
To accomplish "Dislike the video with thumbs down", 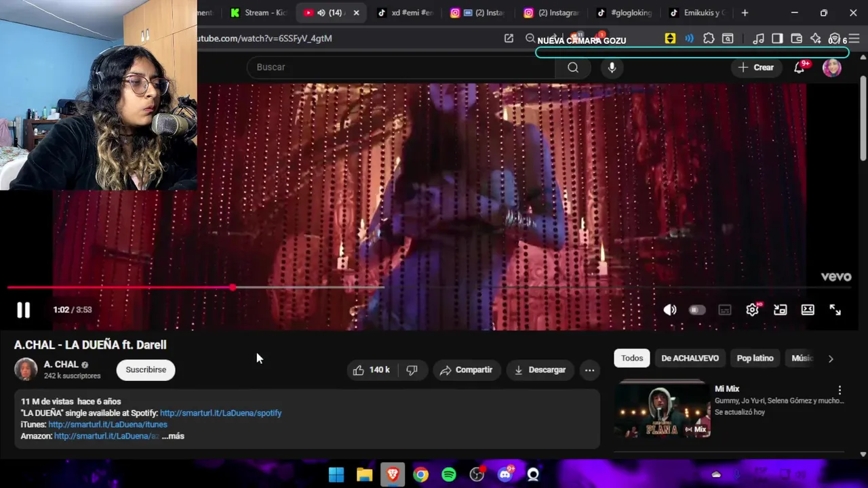I will [x=412, y=370].
